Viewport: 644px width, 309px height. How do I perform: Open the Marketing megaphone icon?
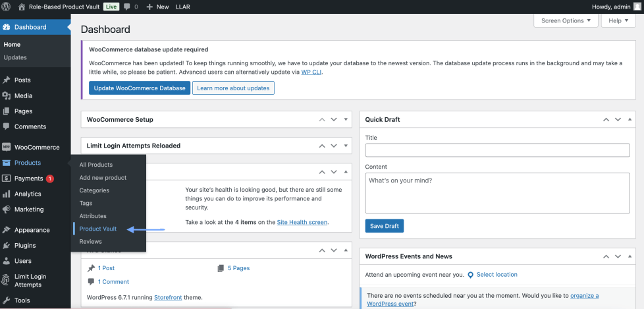7,210
